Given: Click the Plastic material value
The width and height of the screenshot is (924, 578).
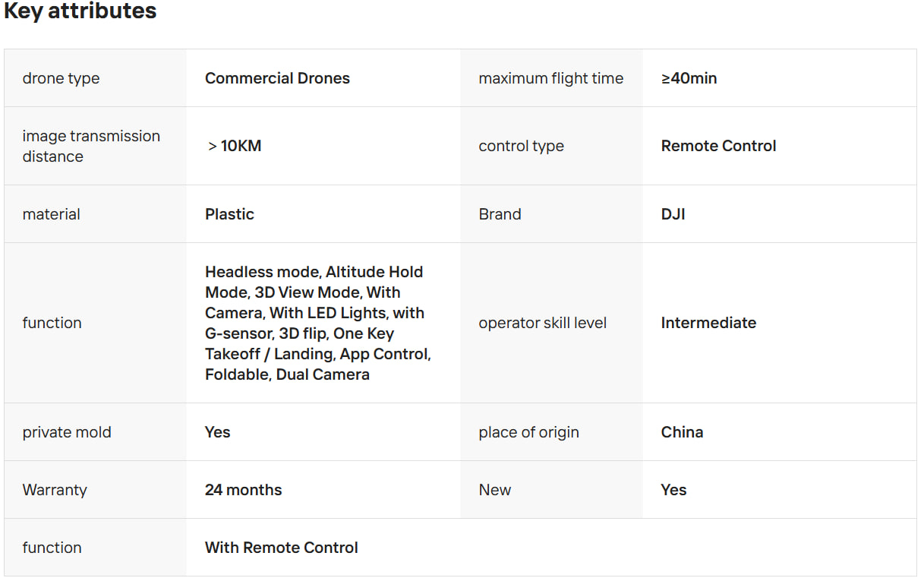Looking at the screenshot, I should [229, 214].
